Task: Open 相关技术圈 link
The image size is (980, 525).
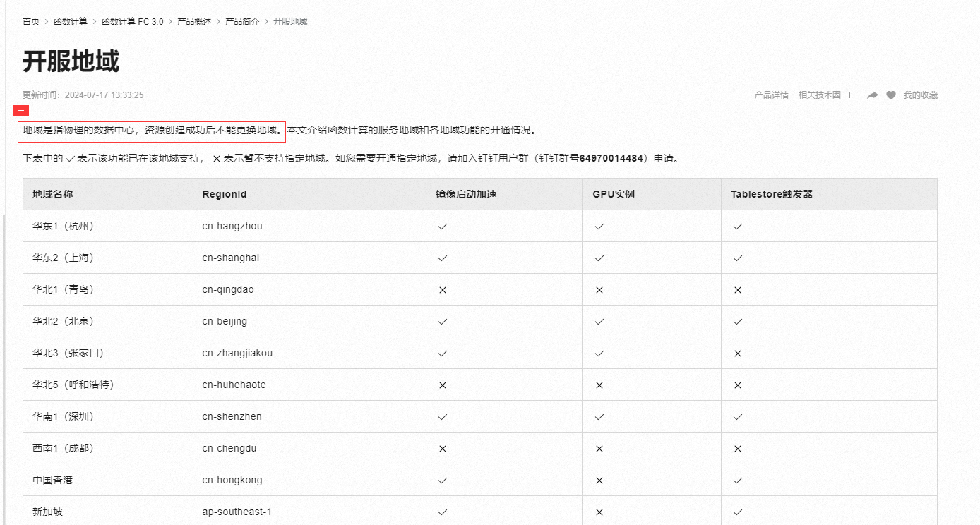Action: click(819, 95)
